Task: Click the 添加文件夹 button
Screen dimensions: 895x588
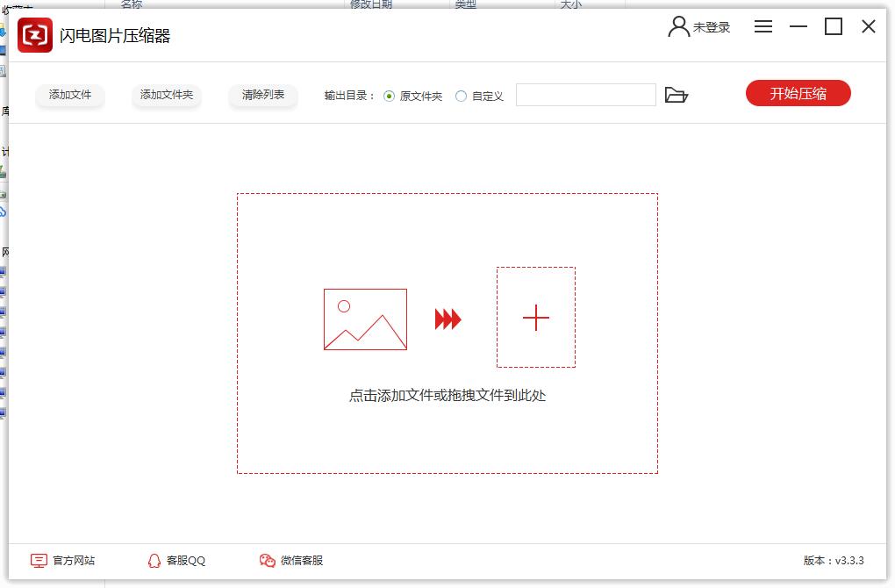Action: pyautogui.click(x=167, y=95)
